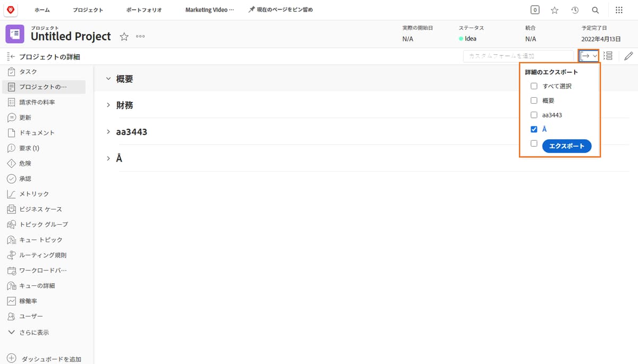Image resolution: width=638 pixels, height=364 pixels.
Task: Click the エクスポート button
Action: pyautogui.click(x=567, y=146)
